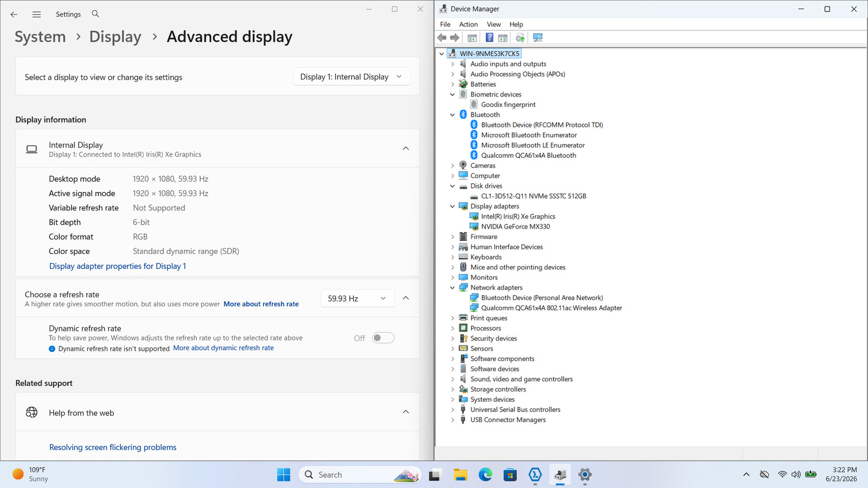Screen dimensions: 868x488
Task: Go to Display breadcrumb
Action: click(x=115, y=37)
